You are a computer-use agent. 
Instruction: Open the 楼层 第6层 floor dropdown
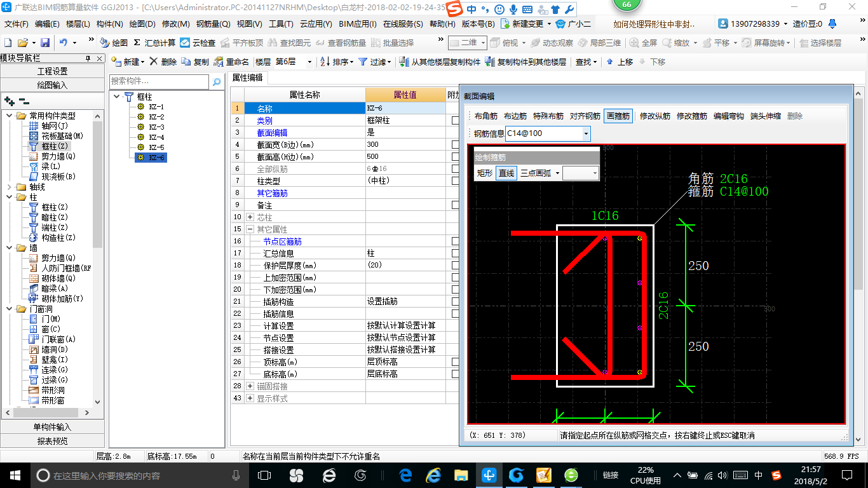[x=309, y=62]
